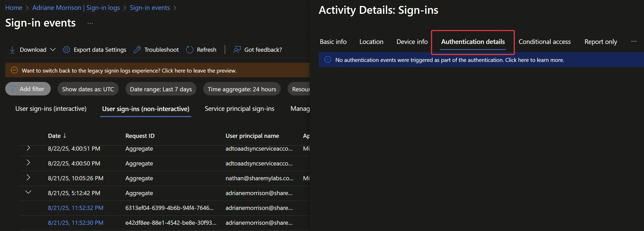Image resolution: width=644 pixels, height=231 pixels.
Task: Change the Date range: Last 7 days filter
Action: pyautogui.click(x=161, y=89)
